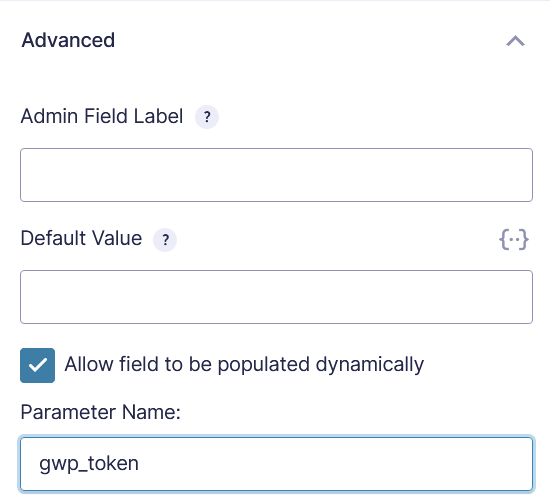Image resolution: width=550 pixels, height=504 pixels.
Task: Click the question mark beside Admin Field Label
Action: pos(207,117)
